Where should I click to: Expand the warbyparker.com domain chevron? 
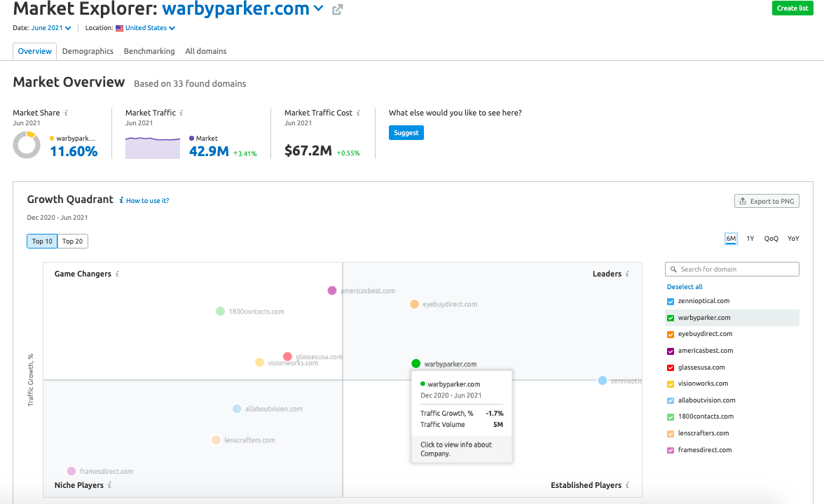[319, 9]
